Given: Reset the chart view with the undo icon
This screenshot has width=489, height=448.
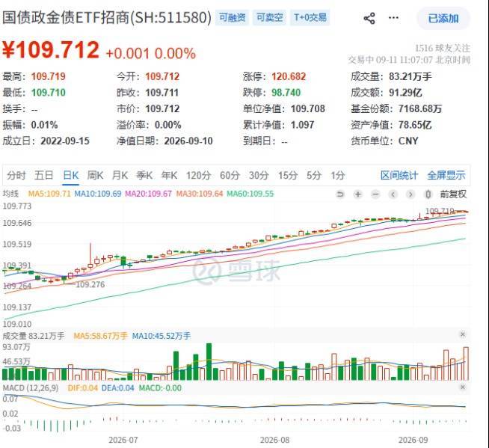Looking at the screenshot, I should [x=340, y=194].
